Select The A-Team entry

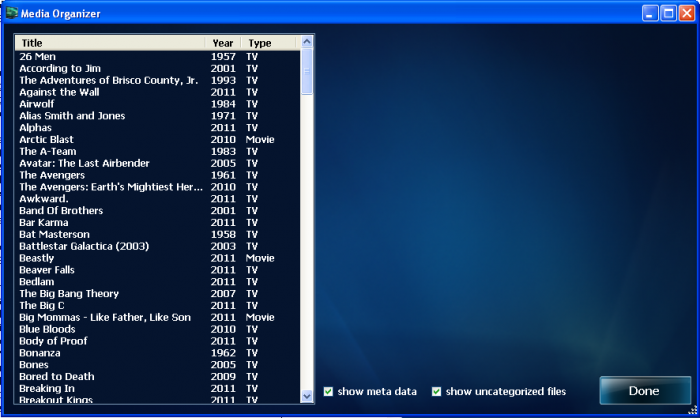[158, 151]
